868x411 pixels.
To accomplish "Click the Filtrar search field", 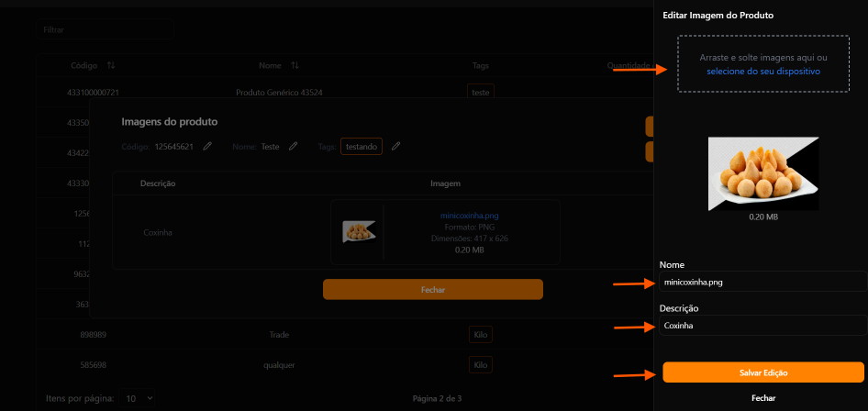I will point(106,30).
